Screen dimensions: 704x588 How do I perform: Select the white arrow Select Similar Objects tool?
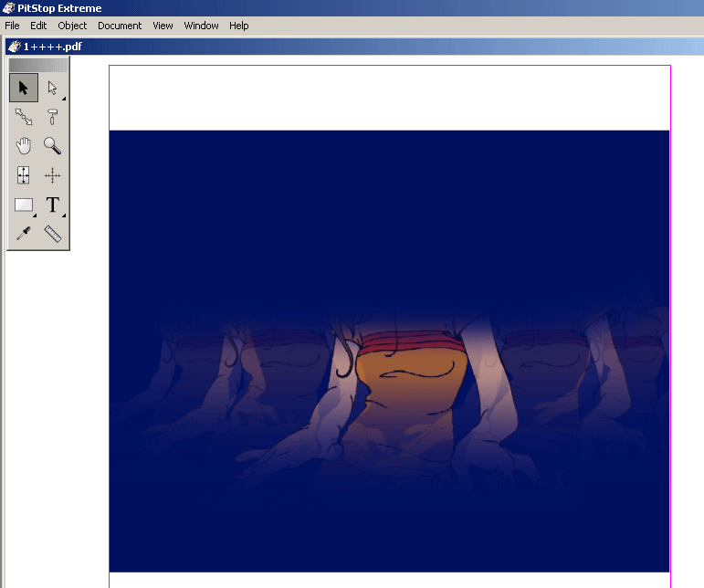[53, 88]
